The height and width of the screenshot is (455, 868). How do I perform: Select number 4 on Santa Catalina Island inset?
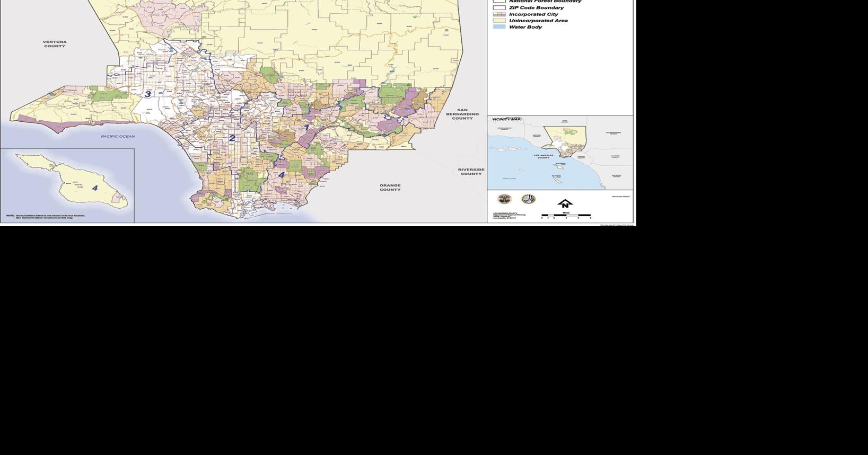tap(95, 188)
